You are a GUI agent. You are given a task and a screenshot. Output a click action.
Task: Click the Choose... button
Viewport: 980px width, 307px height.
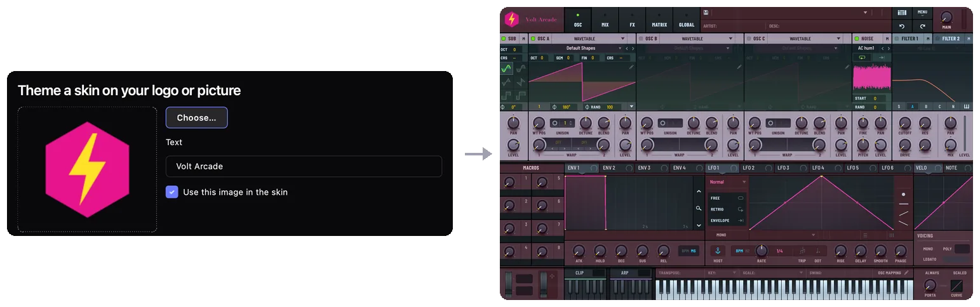click(196, 118)
